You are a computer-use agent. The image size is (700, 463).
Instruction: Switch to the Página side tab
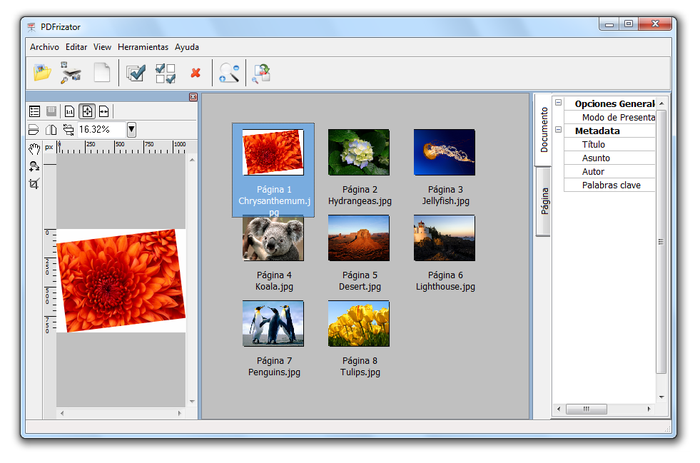[545, 201]
